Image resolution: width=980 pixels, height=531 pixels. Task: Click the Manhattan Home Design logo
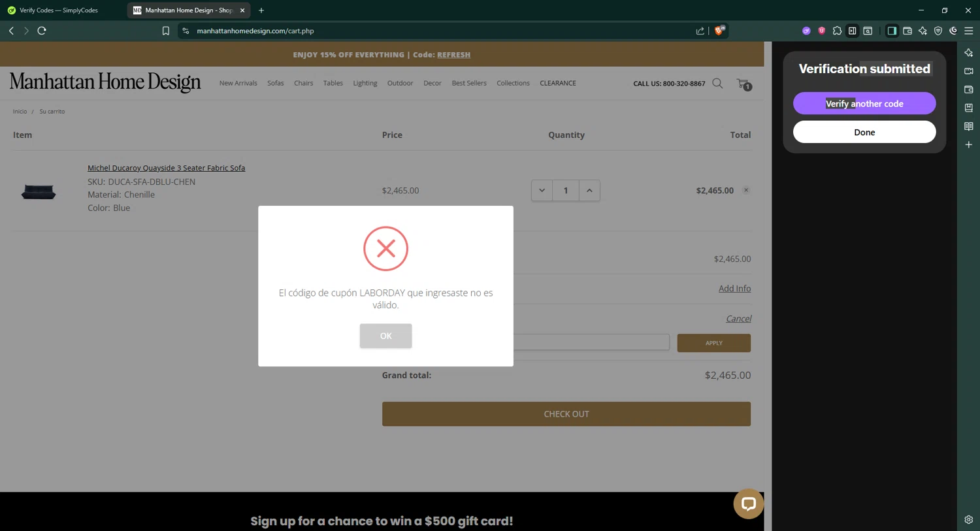click(x=105, y=82)
